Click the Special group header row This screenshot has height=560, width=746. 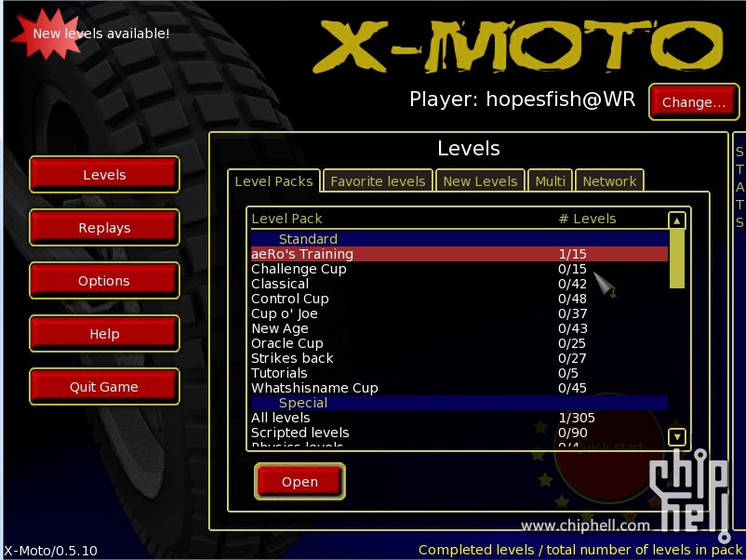coord(460,403)
